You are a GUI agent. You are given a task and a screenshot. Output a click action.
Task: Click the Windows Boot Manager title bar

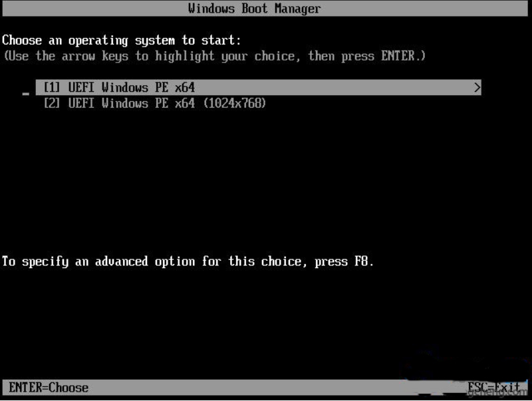click(265, 9)
